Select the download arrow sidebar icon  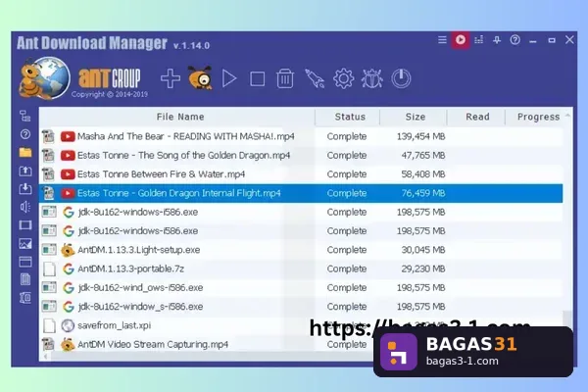click(x=25, y=189)
